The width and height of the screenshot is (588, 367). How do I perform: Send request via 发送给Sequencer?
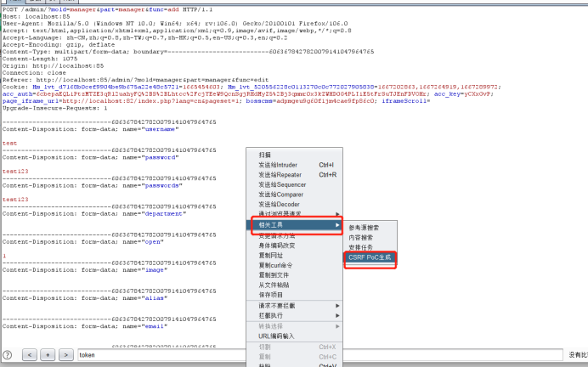(294, 184)
